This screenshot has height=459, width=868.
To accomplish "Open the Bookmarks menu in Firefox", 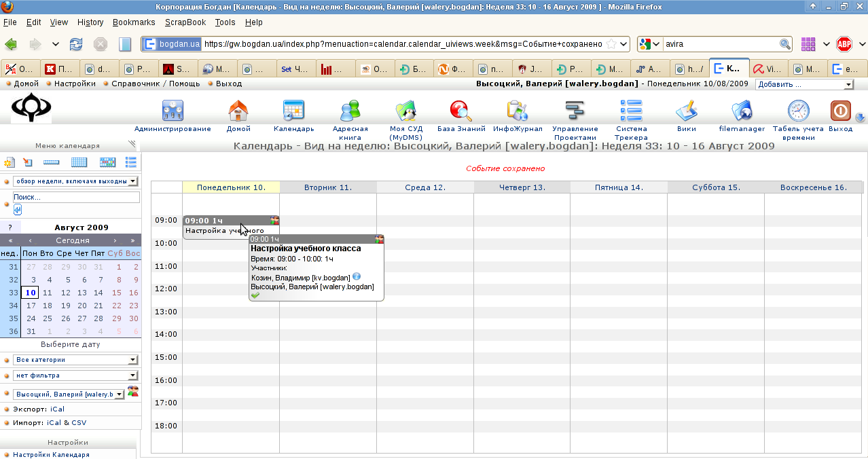I will [134, 22].
